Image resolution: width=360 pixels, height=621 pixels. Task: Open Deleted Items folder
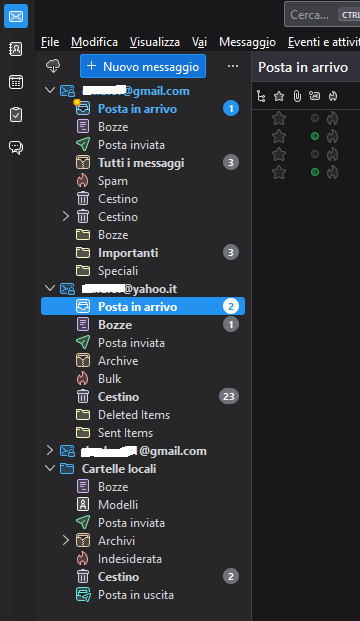click(143, 415)
